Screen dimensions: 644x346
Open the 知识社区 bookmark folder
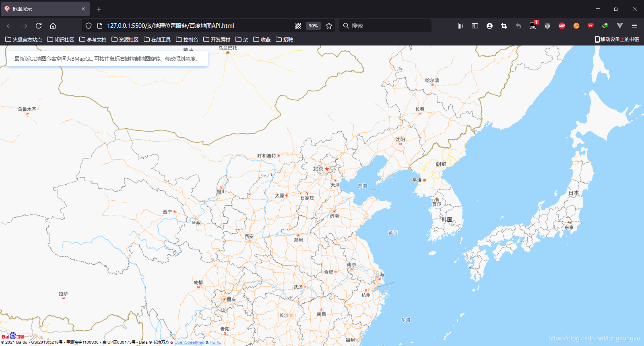point(61,39)
